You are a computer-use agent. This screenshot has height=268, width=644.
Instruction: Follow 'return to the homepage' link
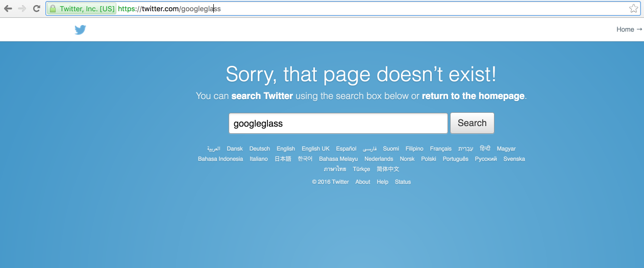[x=473, y=96]
